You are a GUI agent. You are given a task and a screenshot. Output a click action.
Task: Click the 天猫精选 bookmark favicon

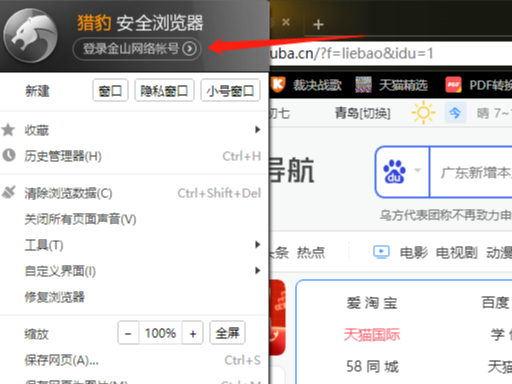tap(363, 85)
